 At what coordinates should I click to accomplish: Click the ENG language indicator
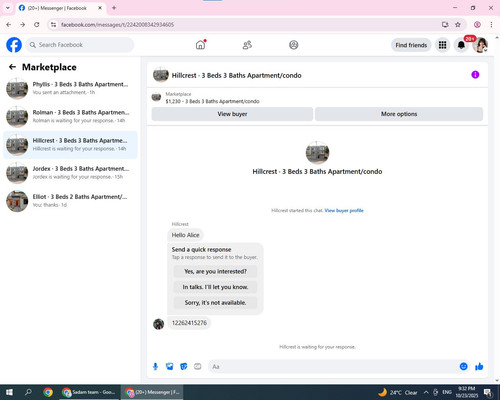click(x=447, y=392)
